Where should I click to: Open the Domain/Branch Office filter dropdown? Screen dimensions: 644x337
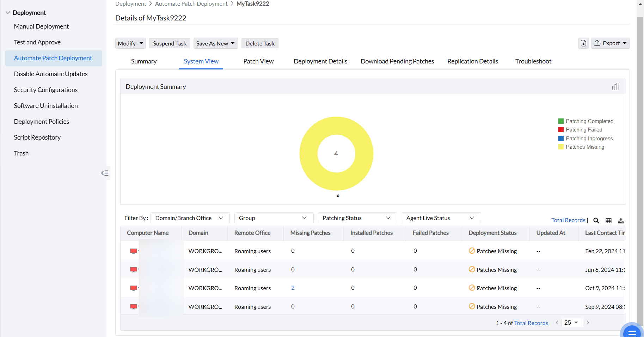pos(190,218)
